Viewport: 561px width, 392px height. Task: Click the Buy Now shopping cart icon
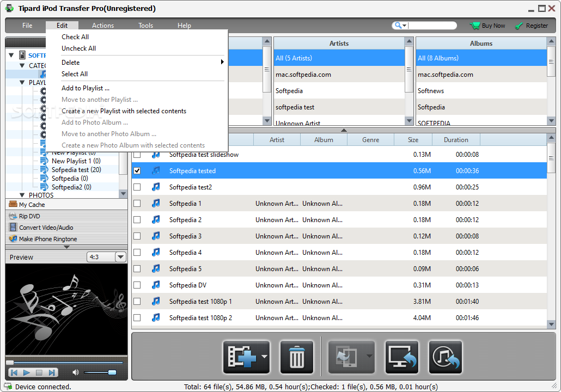pyautogui.click(x=475, y=26)
